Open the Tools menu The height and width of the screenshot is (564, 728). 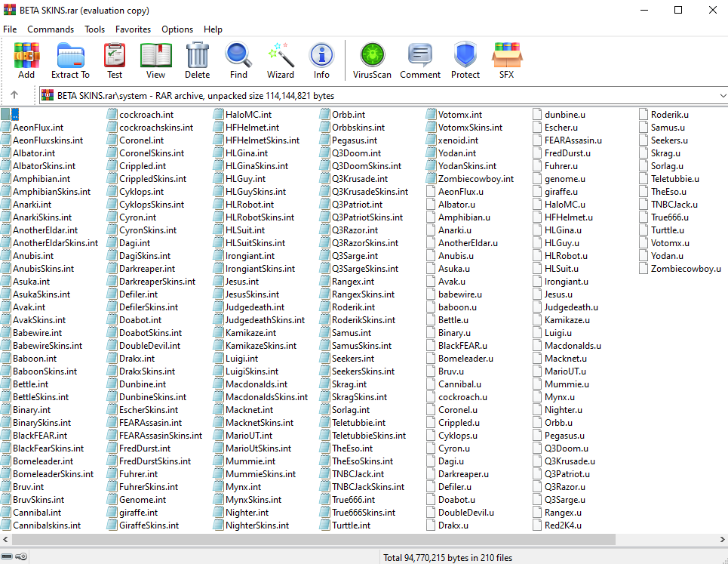click(95, 29)
